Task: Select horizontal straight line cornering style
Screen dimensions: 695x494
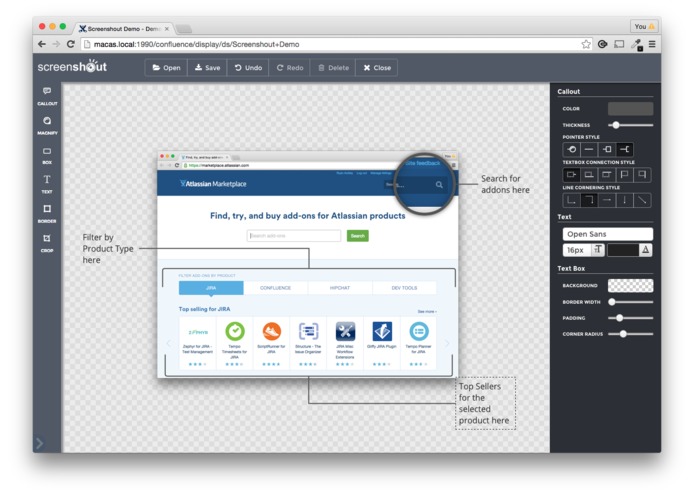Action: (606, 200)
